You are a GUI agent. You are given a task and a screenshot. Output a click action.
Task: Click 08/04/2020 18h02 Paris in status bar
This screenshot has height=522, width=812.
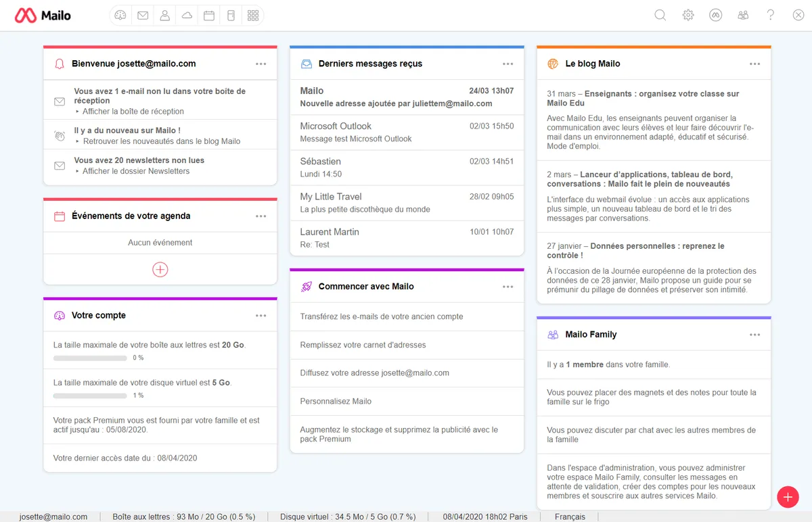click(x=485, y=517)
